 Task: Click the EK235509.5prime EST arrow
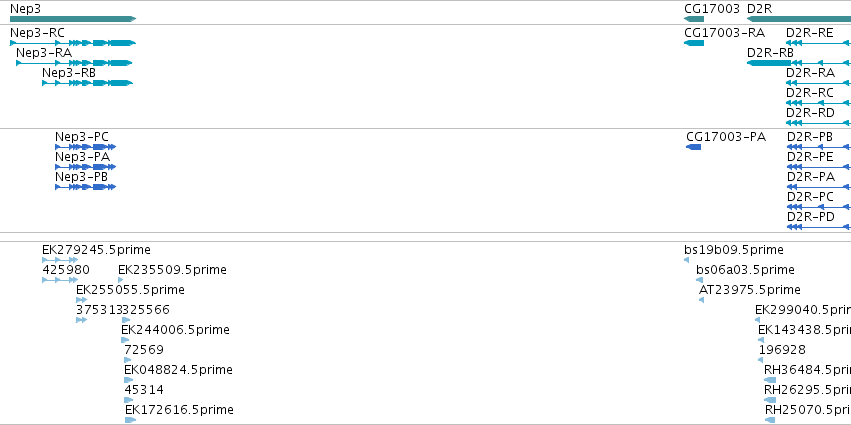point(120,280)
